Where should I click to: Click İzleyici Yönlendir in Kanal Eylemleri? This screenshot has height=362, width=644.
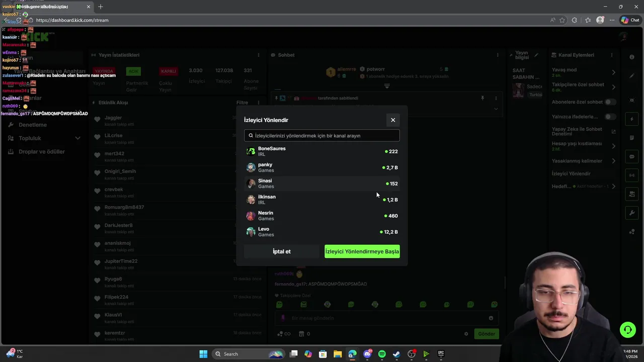(x=571, y=173)
